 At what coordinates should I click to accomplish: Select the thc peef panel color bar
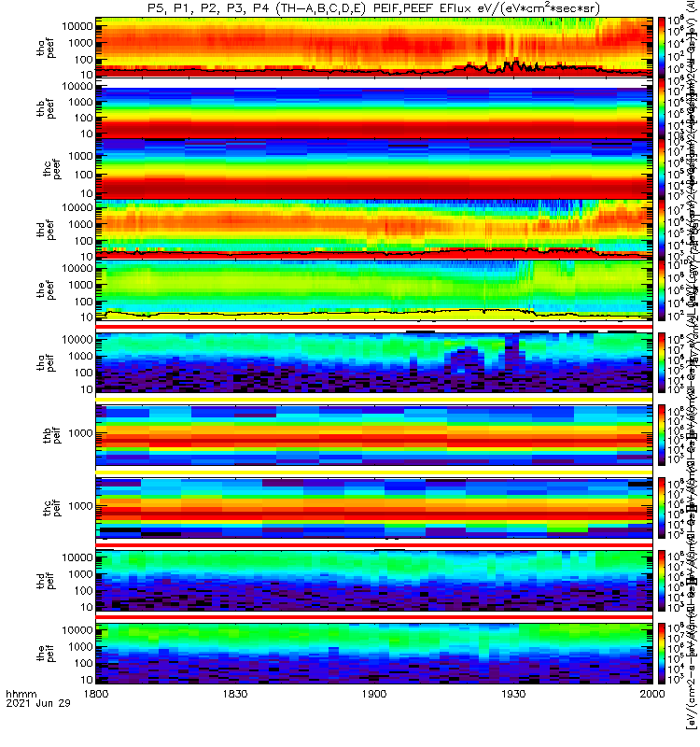click(x=662, y=169)
